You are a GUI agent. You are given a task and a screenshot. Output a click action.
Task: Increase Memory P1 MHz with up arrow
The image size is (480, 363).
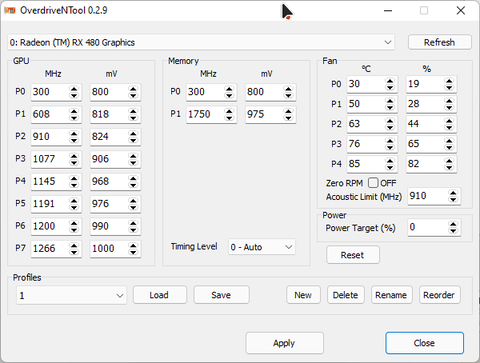(x=229, y=111)
